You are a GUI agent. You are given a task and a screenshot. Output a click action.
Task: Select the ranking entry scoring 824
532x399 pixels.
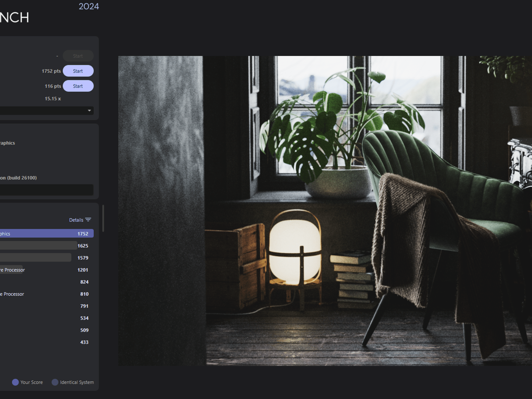coord(47,282)
